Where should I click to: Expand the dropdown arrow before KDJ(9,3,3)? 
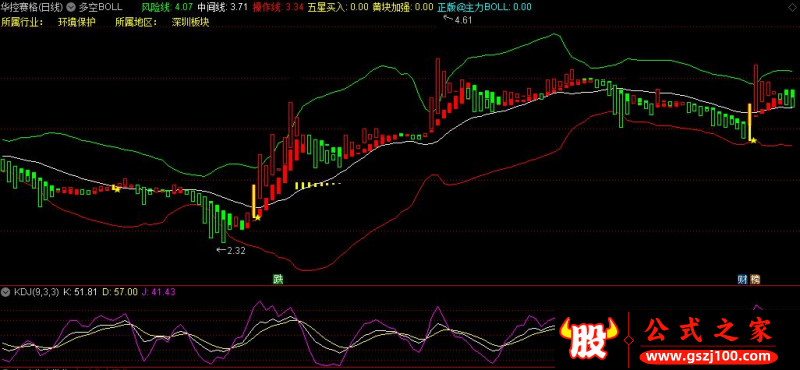(6, 292)
